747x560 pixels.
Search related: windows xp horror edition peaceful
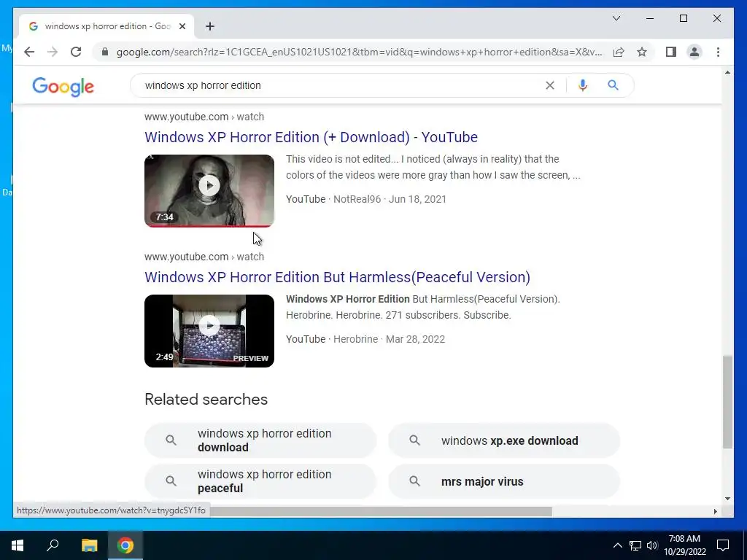tap(260, 481)
